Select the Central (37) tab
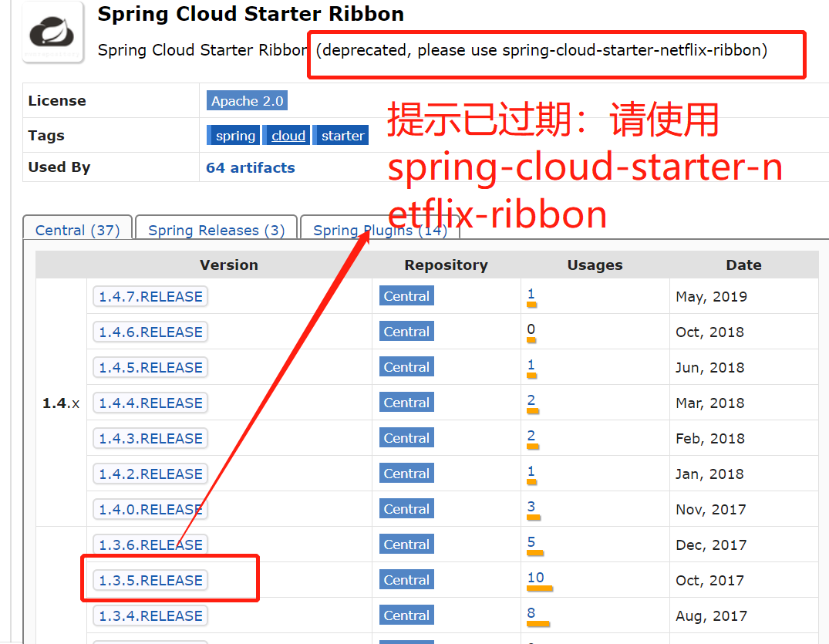Screen dimensions: 829x644 point(76,230)
